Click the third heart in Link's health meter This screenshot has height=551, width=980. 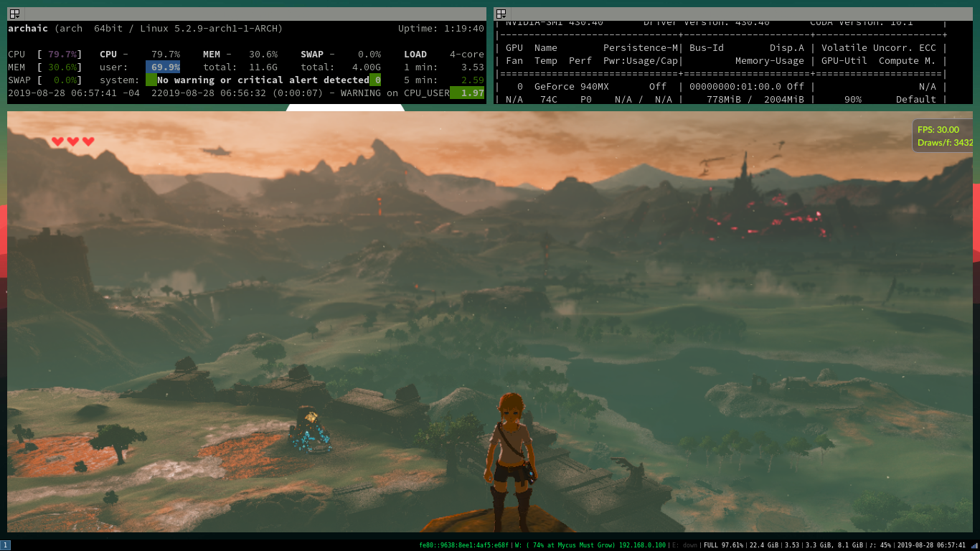pyautogui.click(x=88, y=141)
